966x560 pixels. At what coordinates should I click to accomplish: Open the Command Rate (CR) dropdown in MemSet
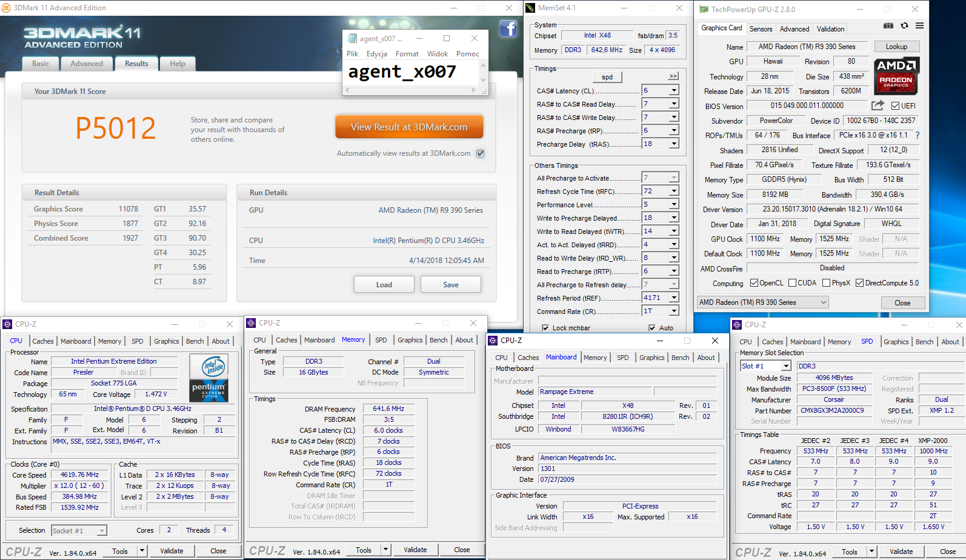click(674, 311)
